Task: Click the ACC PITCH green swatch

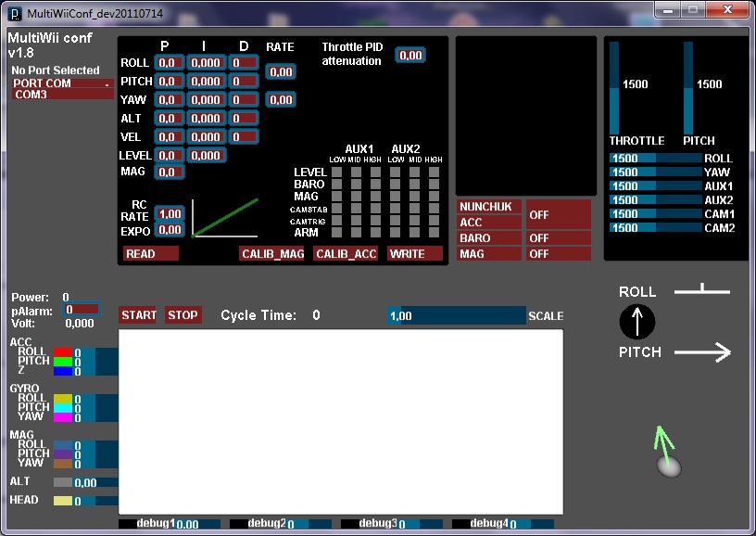Action: [63, 362]
